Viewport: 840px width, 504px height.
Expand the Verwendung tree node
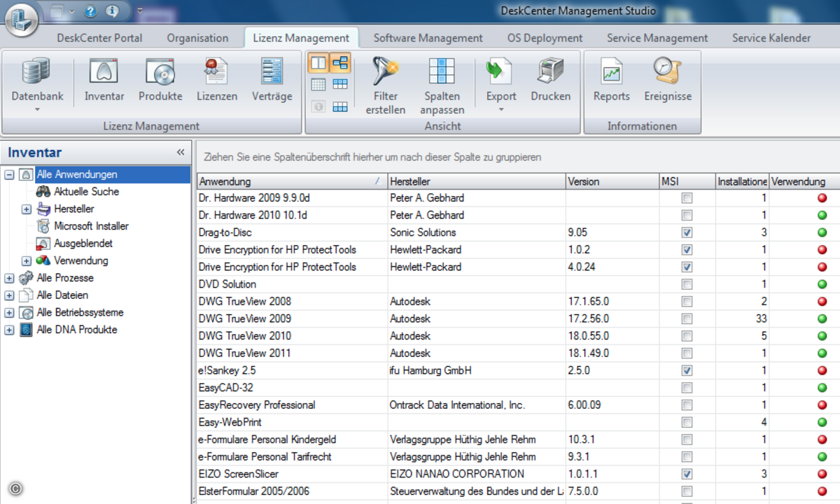[27, 260]
